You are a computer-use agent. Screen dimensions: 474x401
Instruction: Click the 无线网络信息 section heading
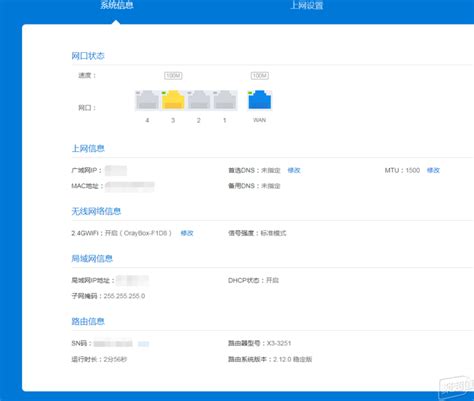(x=96, y=211)
